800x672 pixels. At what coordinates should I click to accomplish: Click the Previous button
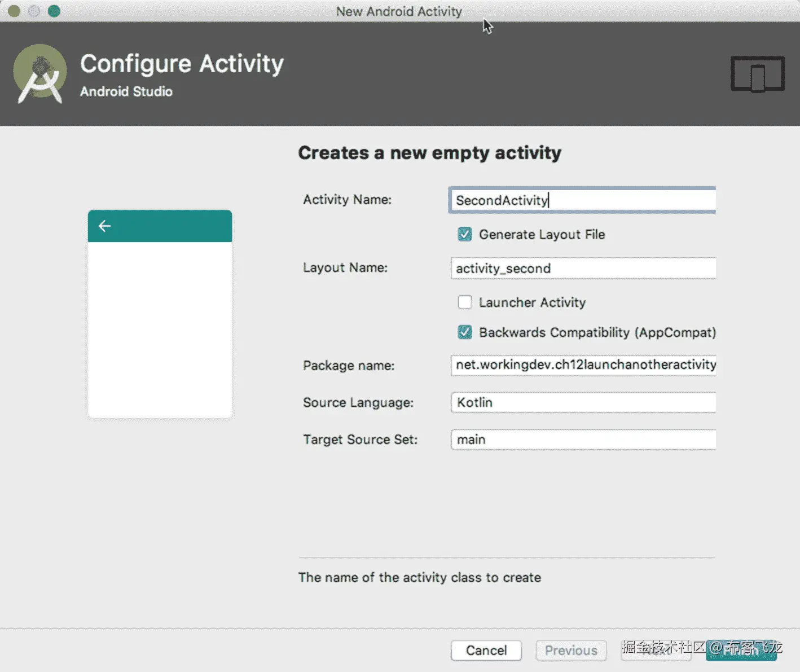[x=571, y=651]
